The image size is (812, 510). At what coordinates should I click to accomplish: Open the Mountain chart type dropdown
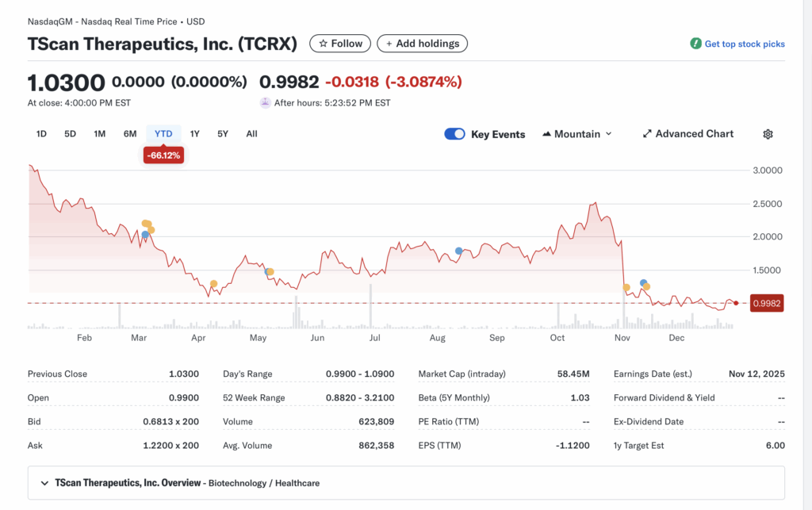coord(607,133)
